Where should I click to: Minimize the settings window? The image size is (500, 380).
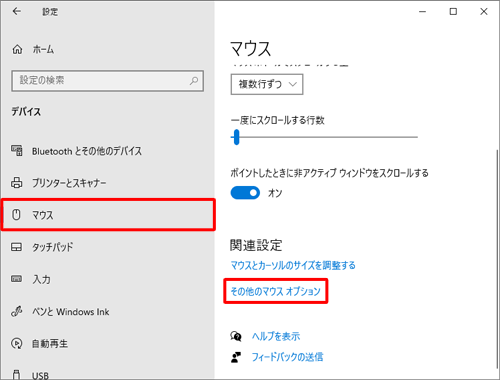click(423, 12)
